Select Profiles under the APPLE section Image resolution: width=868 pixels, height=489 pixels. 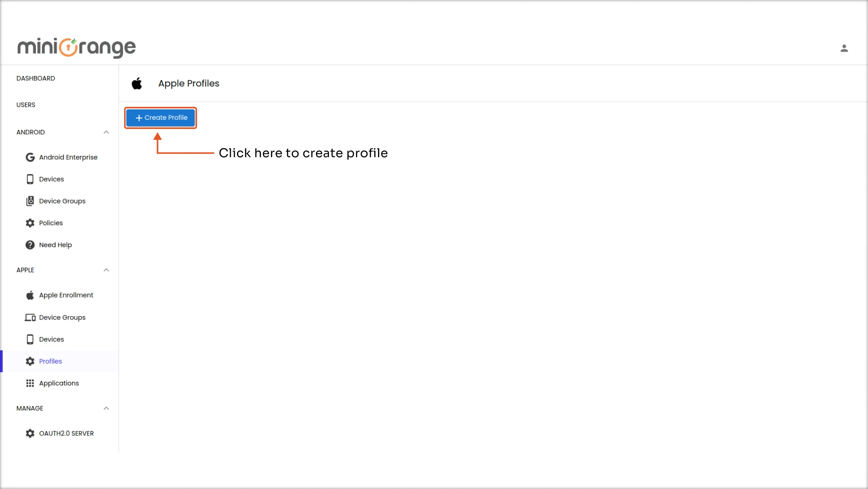tap(50, 361)
